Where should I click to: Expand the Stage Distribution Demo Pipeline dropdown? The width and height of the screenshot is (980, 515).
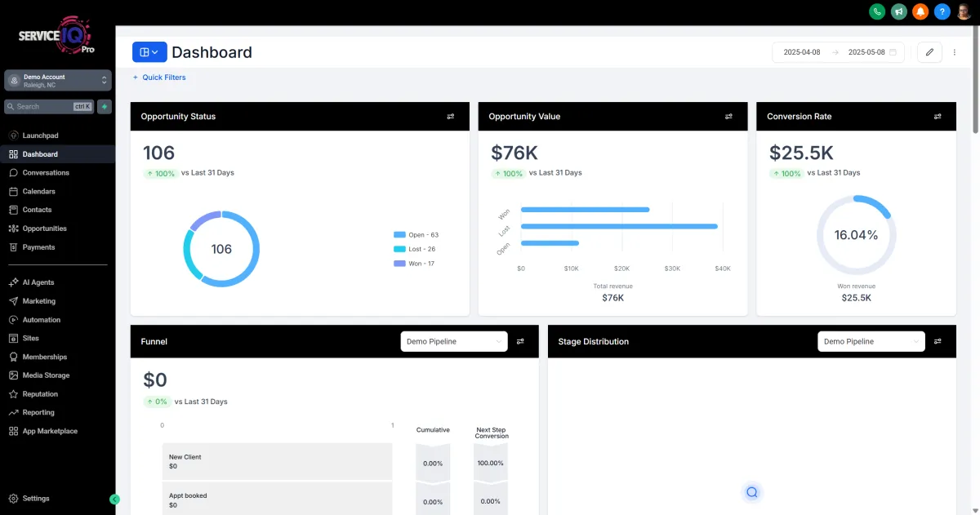coord(871,341)
